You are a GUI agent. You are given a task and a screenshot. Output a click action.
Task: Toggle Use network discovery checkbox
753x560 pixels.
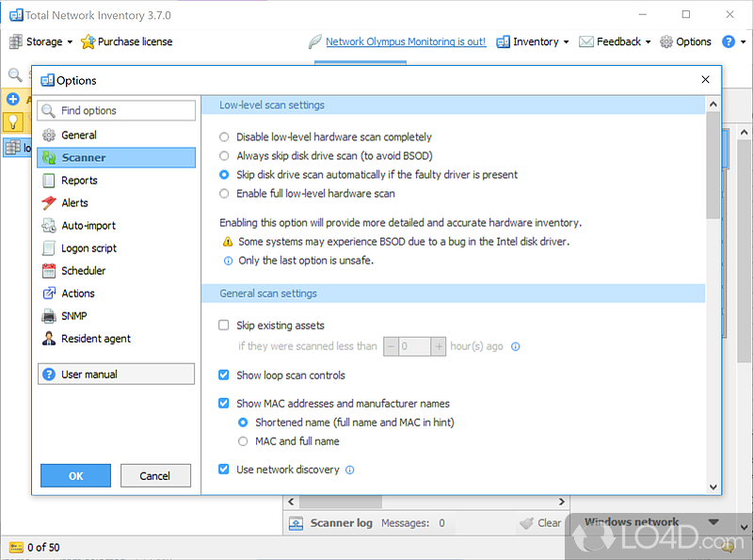(224, 470)
